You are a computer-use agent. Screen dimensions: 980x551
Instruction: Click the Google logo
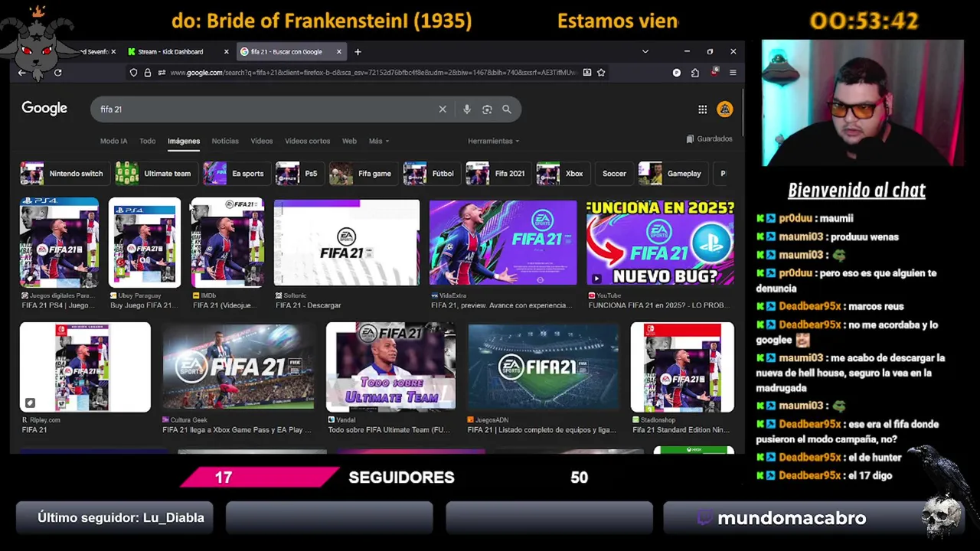click(44, 109)
